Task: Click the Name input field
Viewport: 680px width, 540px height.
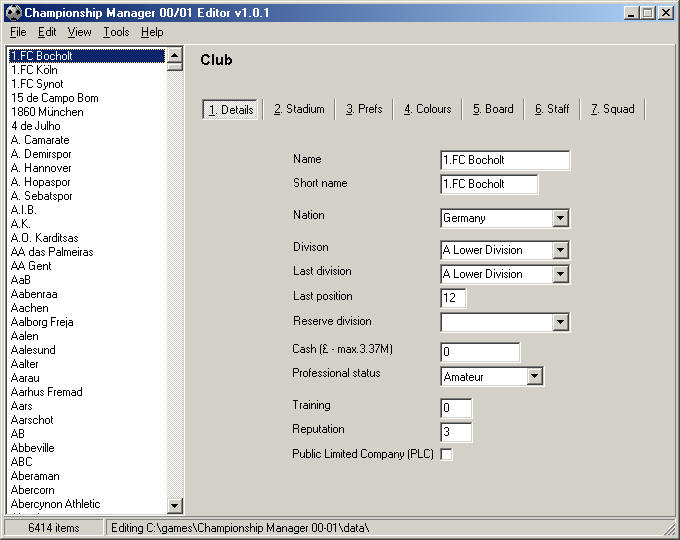Action: coord(505,160)
